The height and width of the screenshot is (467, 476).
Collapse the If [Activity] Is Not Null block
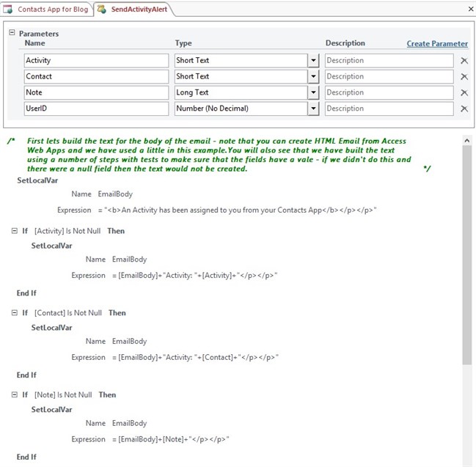coord(15,231)
